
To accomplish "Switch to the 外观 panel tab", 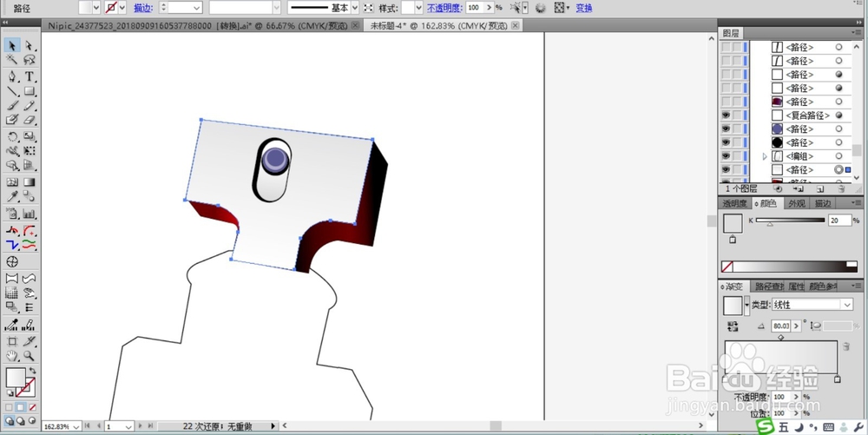I will [x=797, y=204].
